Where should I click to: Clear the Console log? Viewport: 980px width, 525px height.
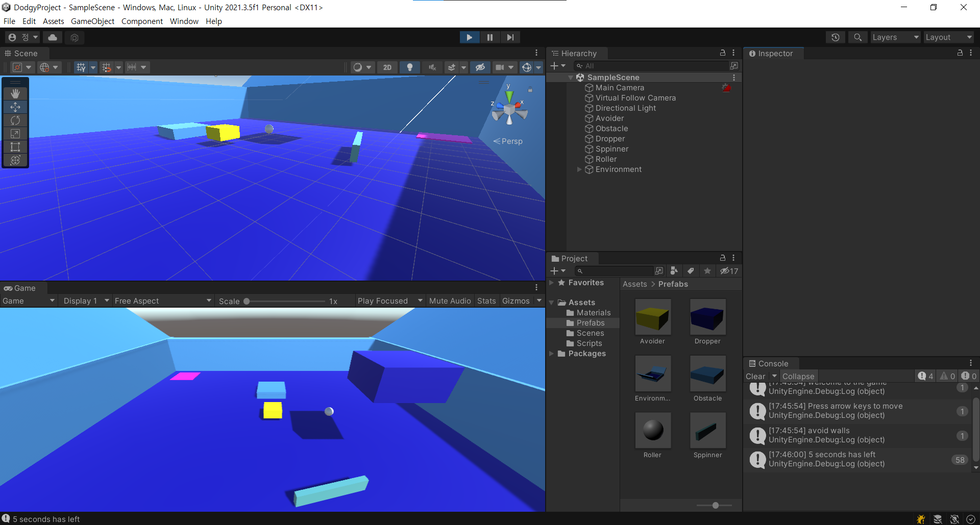click(x=755, y=377)
